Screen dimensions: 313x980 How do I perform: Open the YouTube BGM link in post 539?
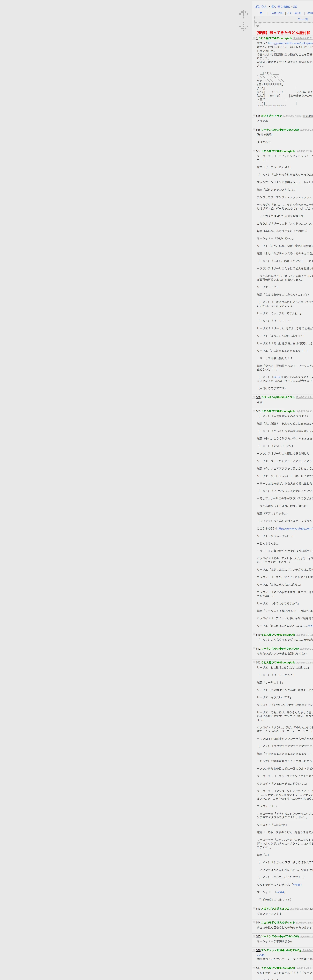295,528
